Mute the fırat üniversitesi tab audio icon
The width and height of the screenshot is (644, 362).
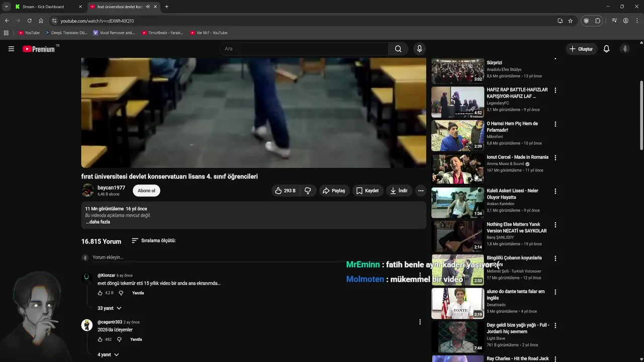coord(147,7)
